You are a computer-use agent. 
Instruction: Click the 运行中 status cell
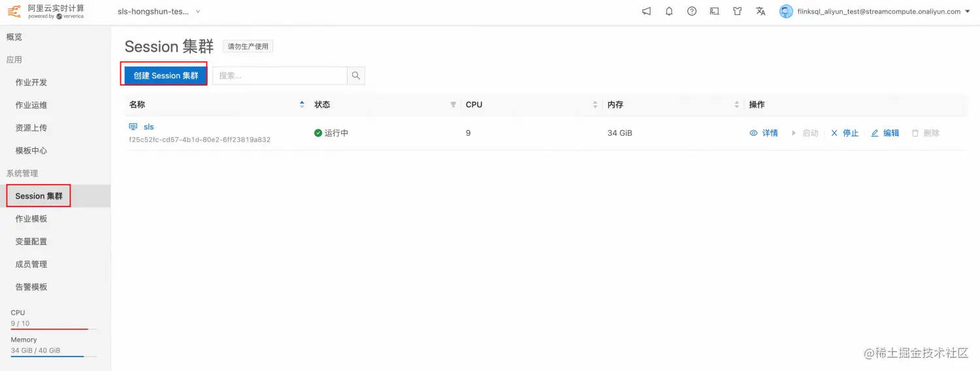[331, 133]
